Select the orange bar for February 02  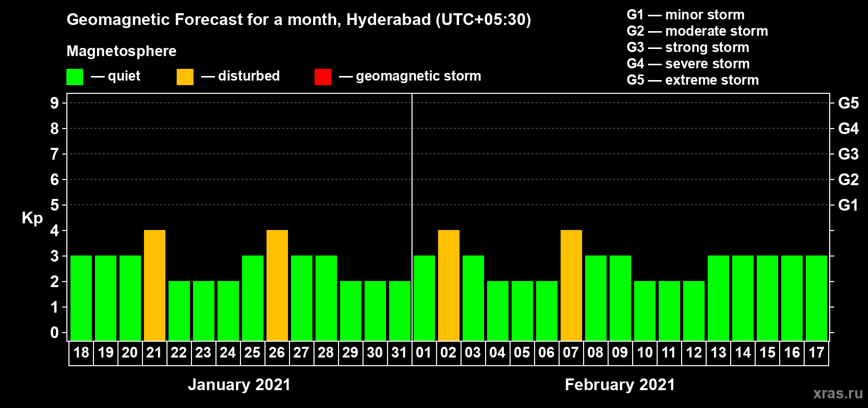tap(449, 286)
